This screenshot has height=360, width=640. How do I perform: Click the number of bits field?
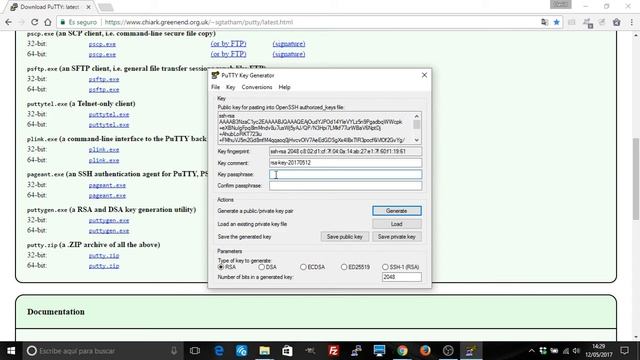tap(402, 277)
